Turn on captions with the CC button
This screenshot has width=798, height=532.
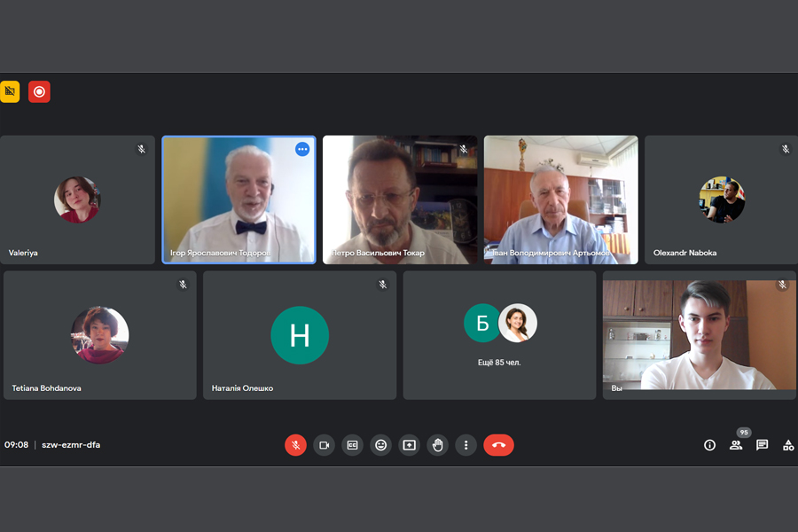(x=352, y=445)
